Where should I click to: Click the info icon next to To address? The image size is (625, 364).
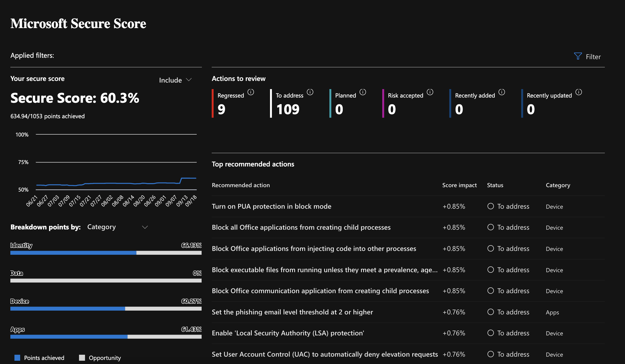point(310,92)
